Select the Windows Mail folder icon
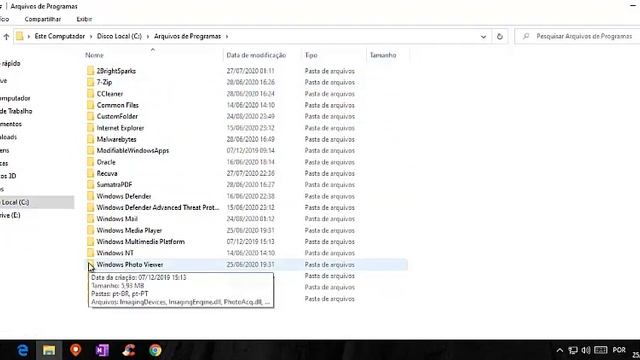 [90, 219]
